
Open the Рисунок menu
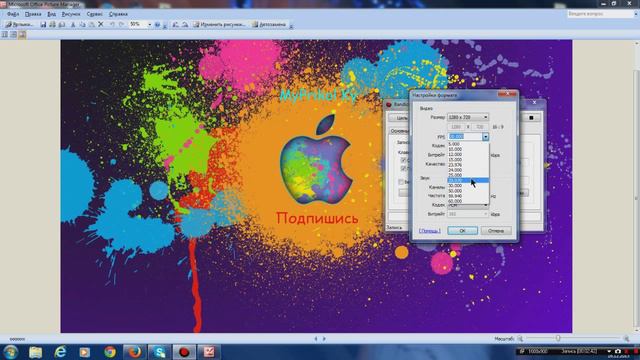pyautogui.click(x=71, y=14)
